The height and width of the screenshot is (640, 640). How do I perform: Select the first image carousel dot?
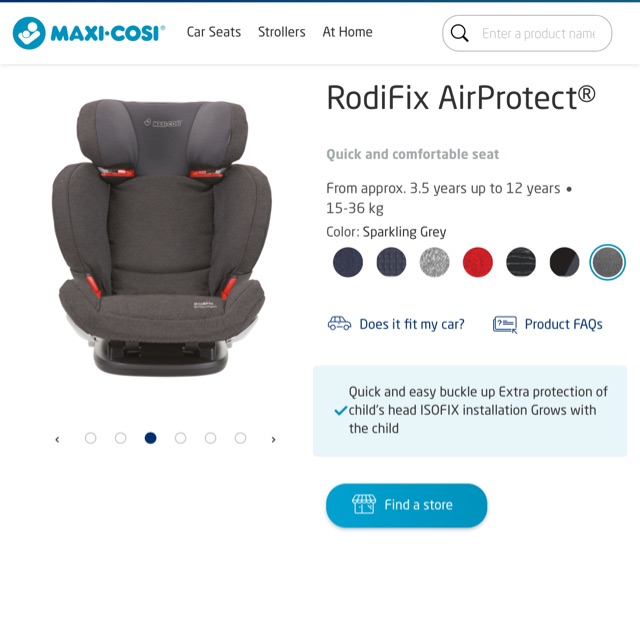coord(91,438)
